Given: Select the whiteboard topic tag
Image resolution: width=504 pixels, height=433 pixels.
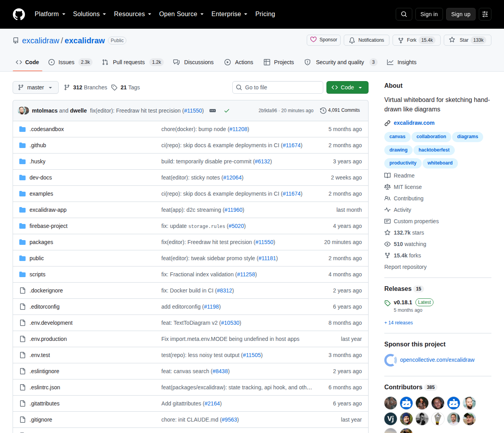Looking at the screenshot, I should [x=440, y=163].
